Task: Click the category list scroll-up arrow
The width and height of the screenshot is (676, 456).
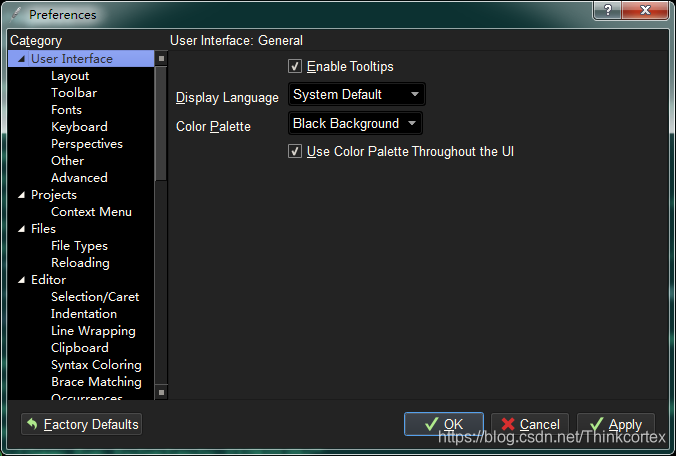Action: [x=161, y=58]
